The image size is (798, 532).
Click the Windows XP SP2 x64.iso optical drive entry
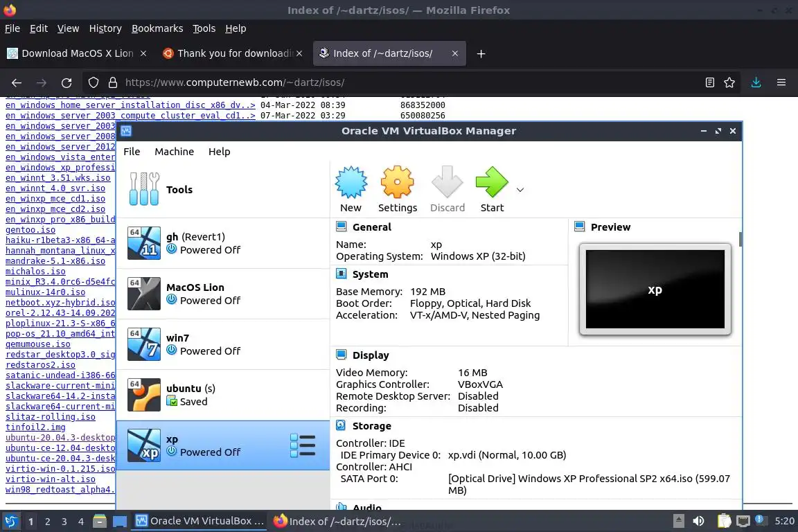589,484
